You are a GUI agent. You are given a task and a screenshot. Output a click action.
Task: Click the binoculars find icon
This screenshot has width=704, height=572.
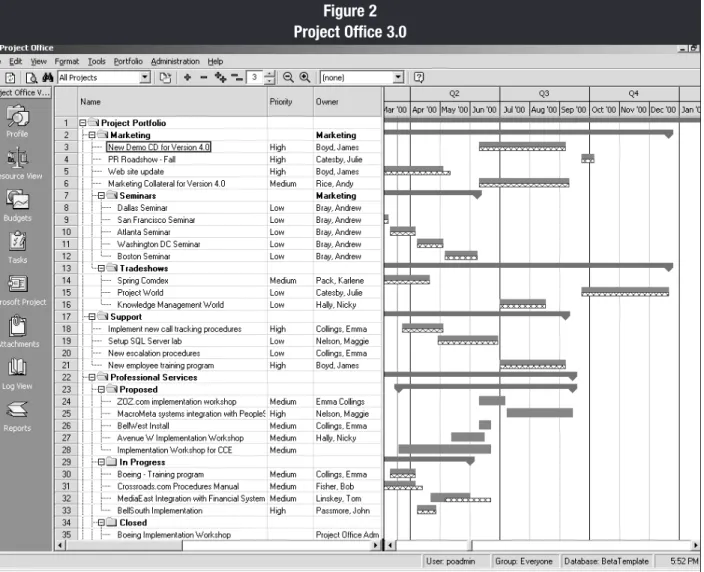48,78
